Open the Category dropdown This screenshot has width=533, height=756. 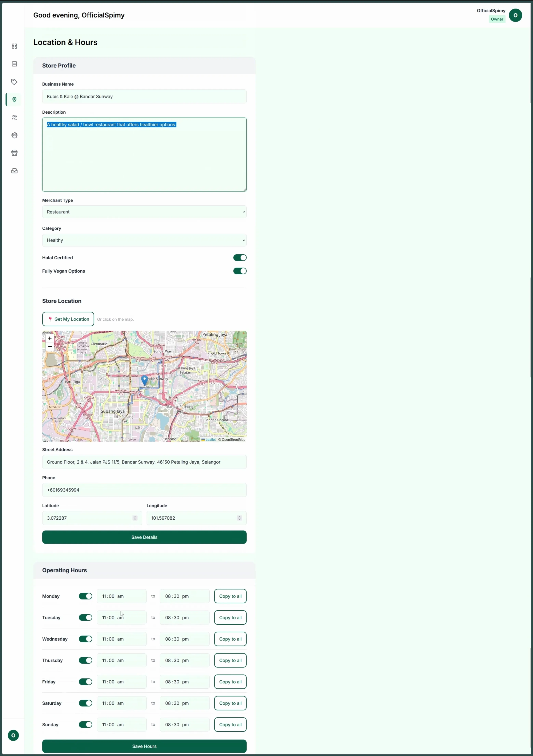coord(144,240)
